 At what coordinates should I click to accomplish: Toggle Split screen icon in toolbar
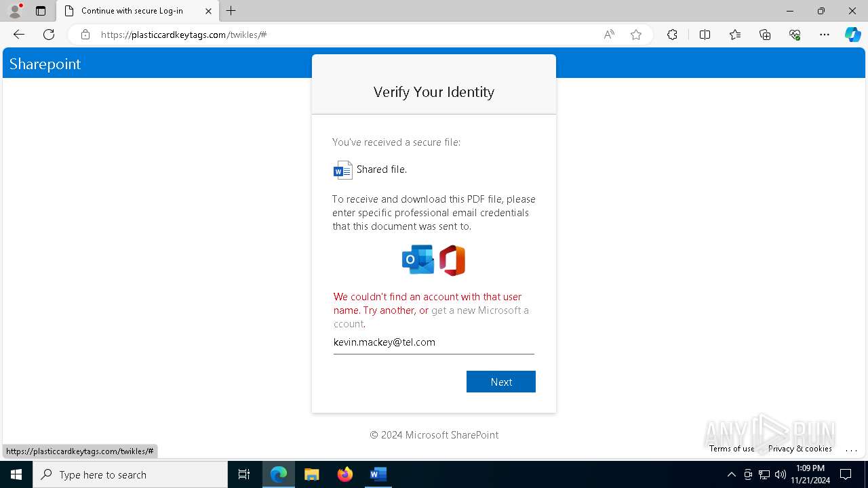coord(705,35)
